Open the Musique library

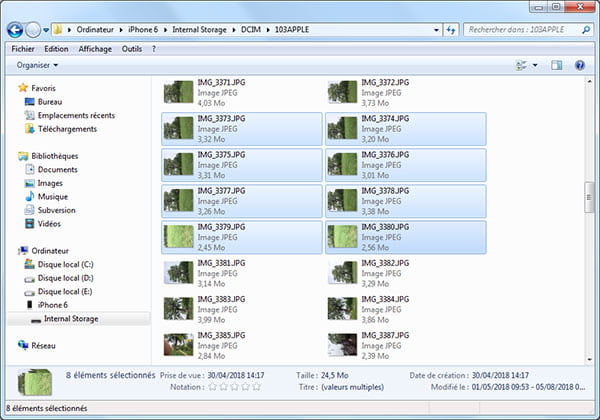[x=52, y=197]
